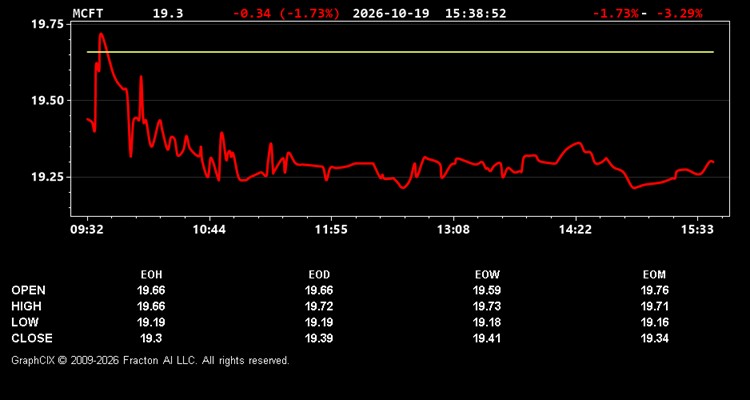The image size is (750, 400).
Task: Click the EOD close value 19.39
Action: pos(319,338)
